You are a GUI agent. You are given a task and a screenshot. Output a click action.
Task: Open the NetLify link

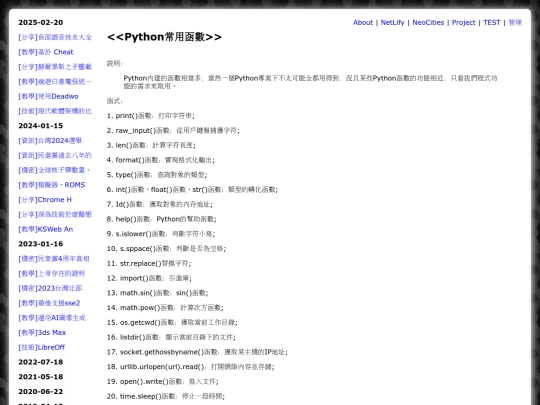[x=392, y=22]
